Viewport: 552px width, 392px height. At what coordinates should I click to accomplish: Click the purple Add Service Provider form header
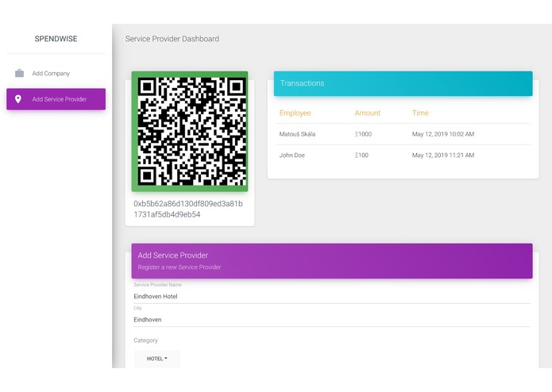(x=332, y=261)
